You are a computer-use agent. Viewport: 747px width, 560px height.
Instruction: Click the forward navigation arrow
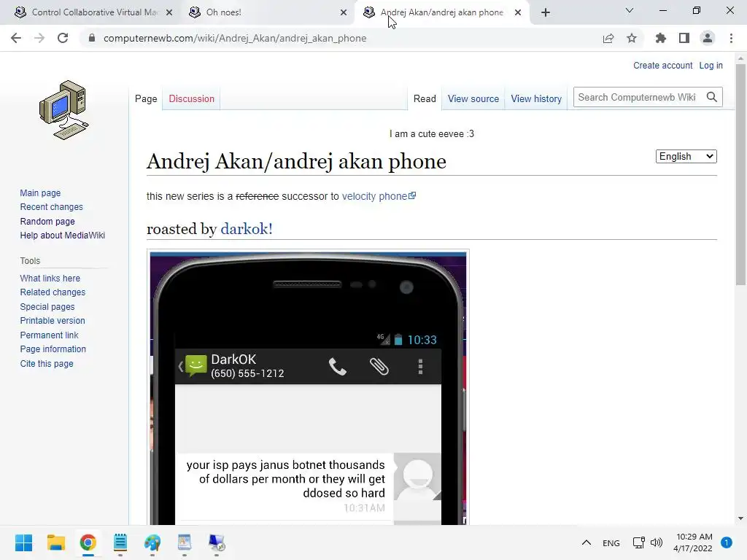[39, 38]
